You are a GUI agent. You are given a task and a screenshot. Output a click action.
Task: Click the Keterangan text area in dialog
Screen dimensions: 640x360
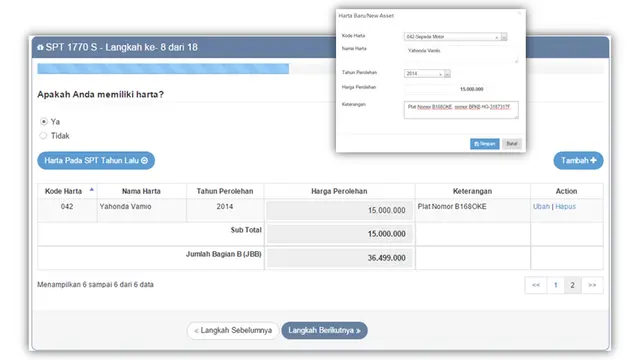(461, 110)
